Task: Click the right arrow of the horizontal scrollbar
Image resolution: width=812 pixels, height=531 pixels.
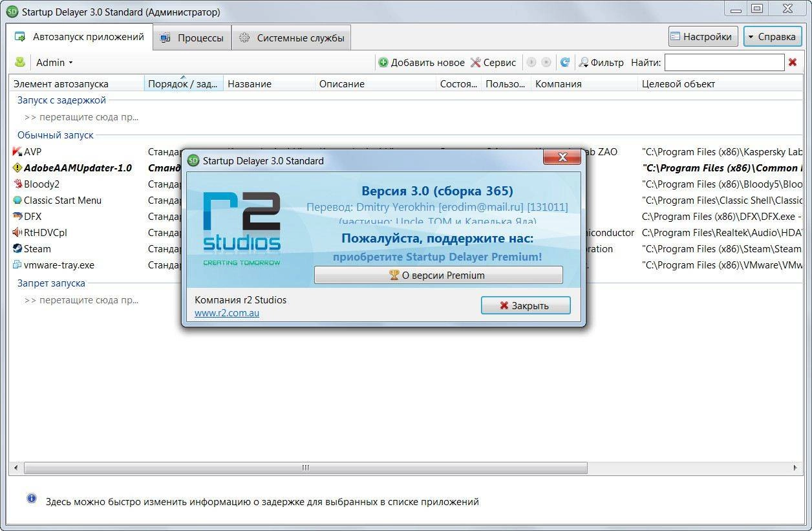Action: (x=797, y=467)
